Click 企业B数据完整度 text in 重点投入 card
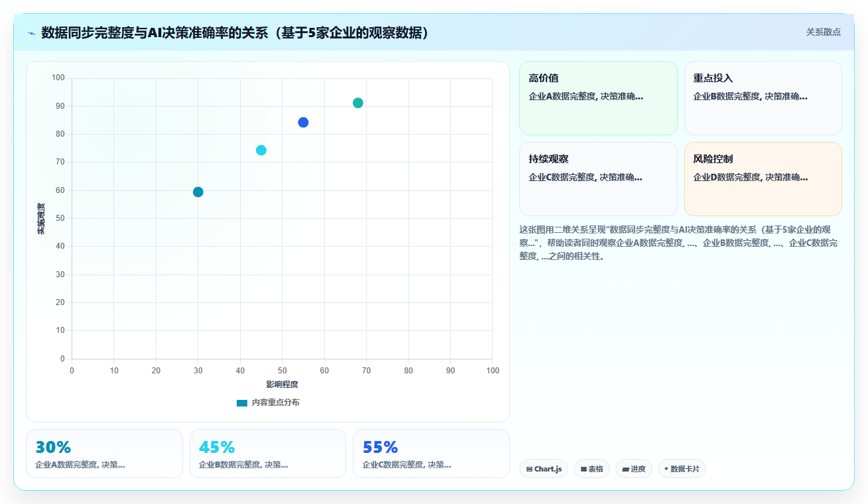868x504 pixels. tap(750, 96)
